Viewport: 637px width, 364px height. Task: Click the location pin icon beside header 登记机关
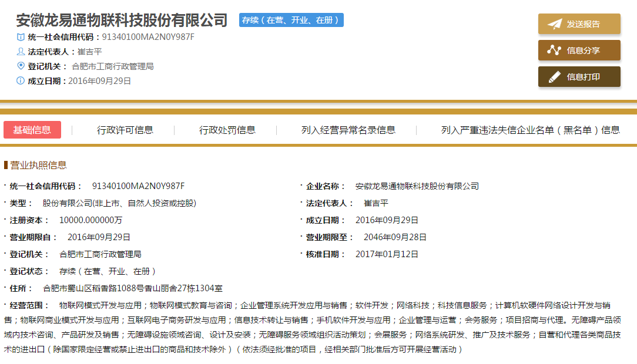(21, 66)
